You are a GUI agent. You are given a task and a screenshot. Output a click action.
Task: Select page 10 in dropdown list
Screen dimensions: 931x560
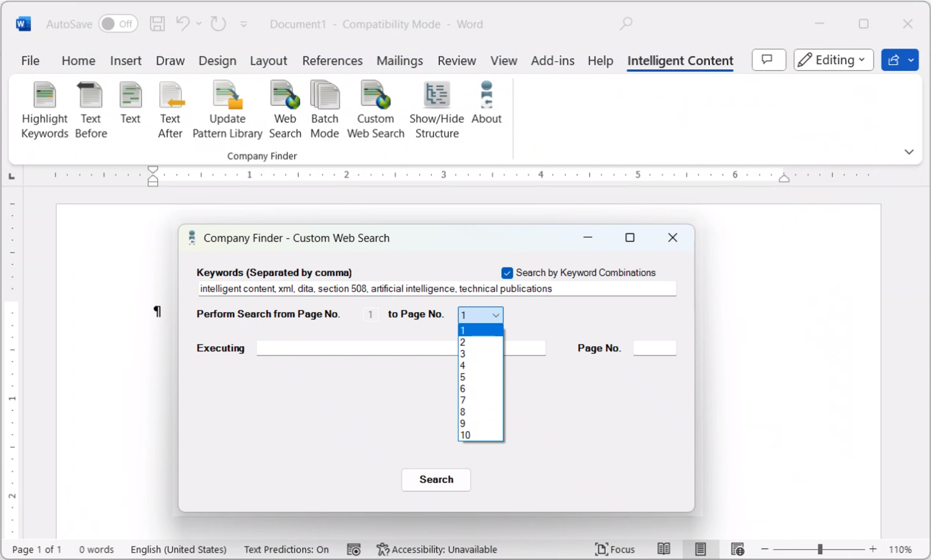480,435
